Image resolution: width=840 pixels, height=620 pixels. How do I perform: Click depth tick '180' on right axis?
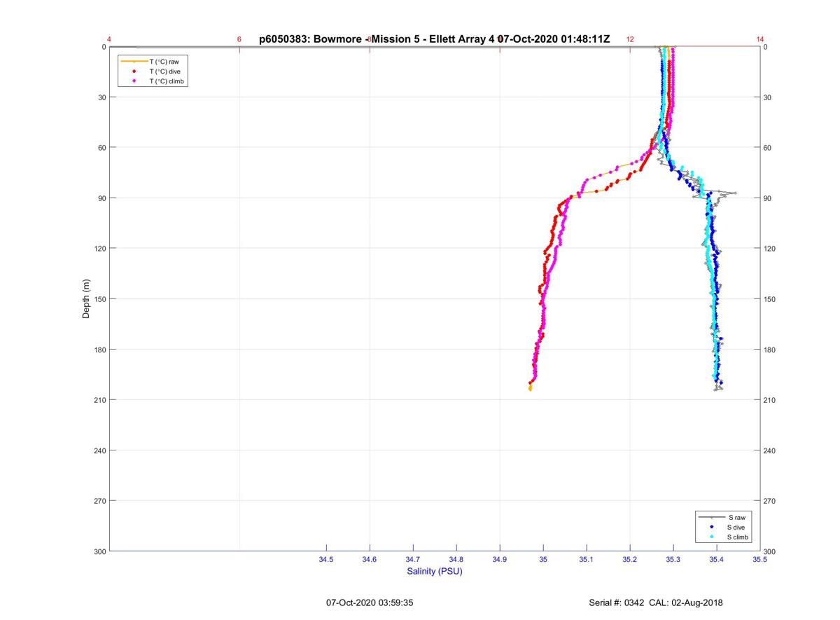(770, 350)
